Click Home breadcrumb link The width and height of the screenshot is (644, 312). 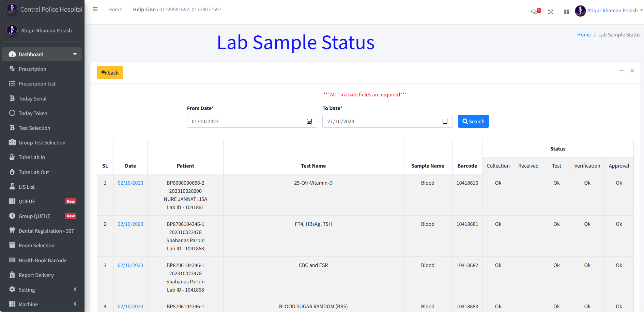584,35
